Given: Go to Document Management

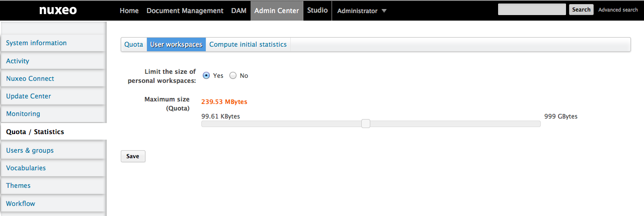Looking at the screenshot, I should 185,11.
